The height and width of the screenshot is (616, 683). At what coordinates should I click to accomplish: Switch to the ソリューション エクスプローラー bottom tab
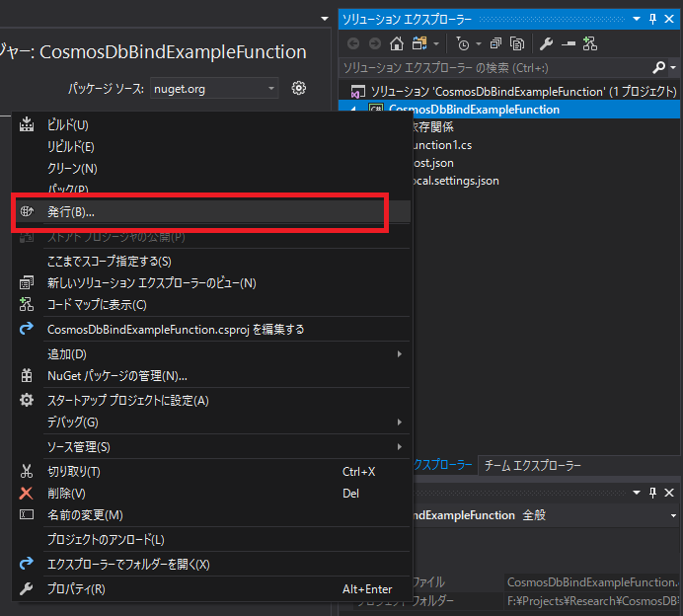pos(443,465)
